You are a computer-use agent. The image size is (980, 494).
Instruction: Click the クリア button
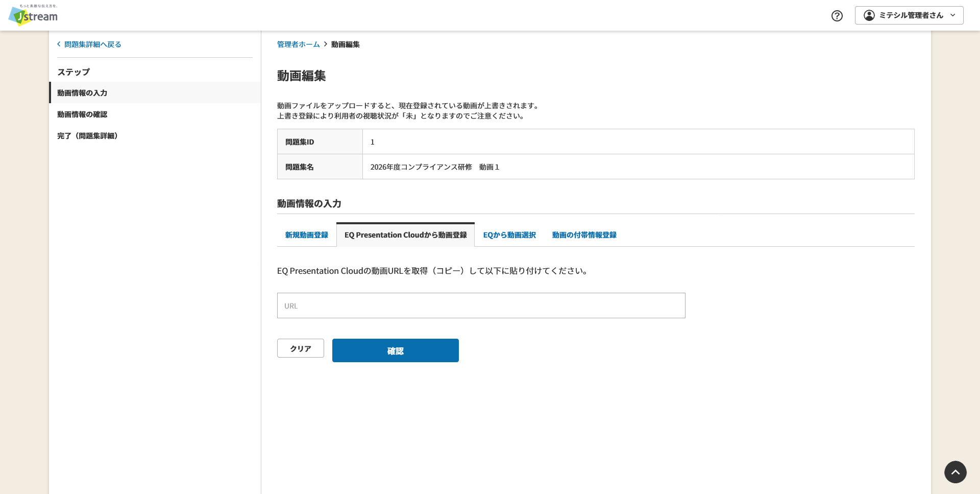tap(301, 348)
